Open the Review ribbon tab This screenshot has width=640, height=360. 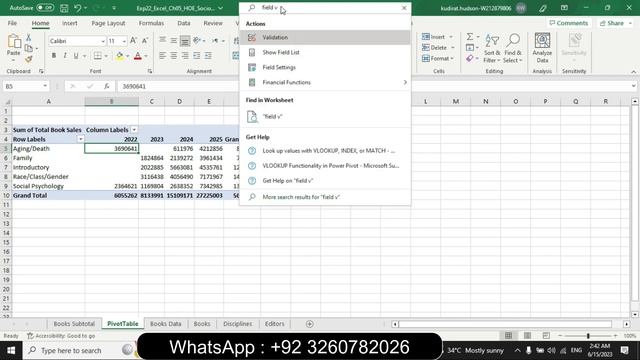coord(213,23)
